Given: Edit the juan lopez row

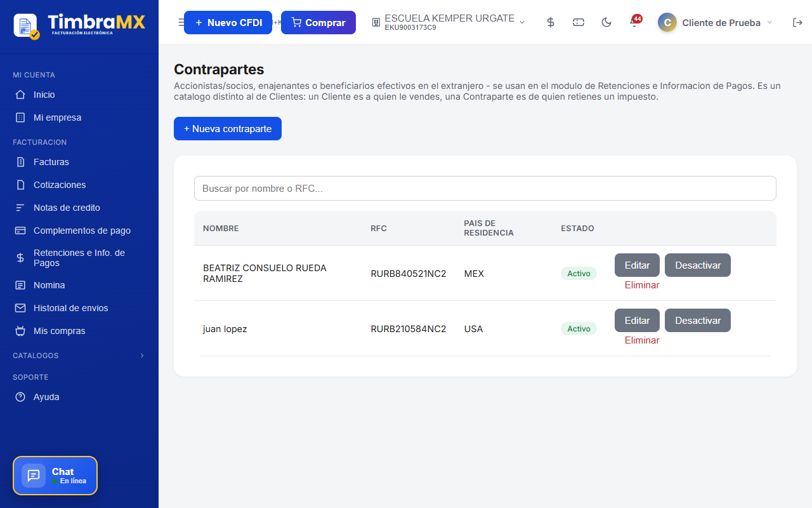Looking at the screenshot, I should pos(637,321).
